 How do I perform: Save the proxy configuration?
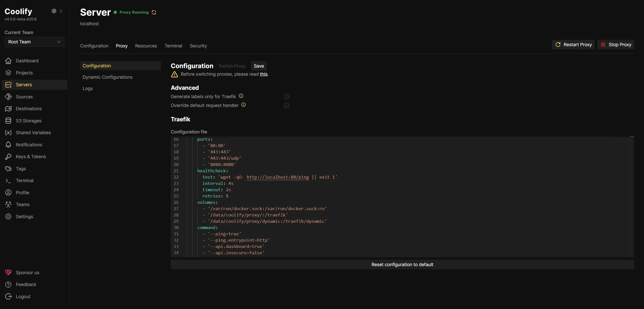click(x=259, y=66)
